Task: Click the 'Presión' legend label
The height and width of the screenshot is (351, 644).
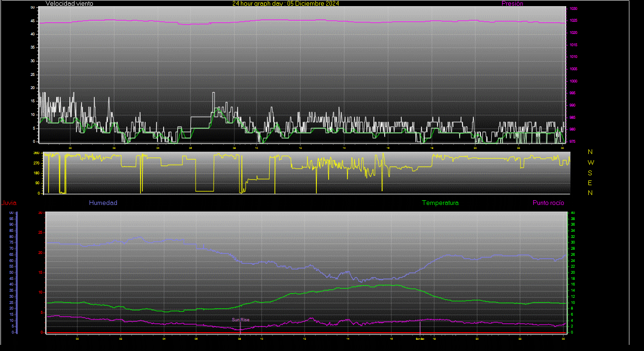Action: 512,3
